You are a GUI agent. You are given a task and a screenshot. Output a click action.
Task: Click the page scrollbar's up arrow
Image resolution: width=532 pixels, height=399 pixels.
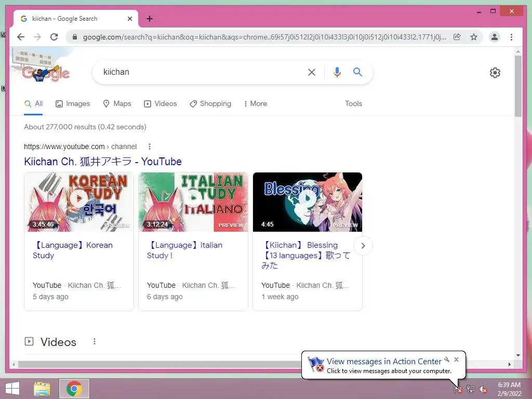(518, 51)
